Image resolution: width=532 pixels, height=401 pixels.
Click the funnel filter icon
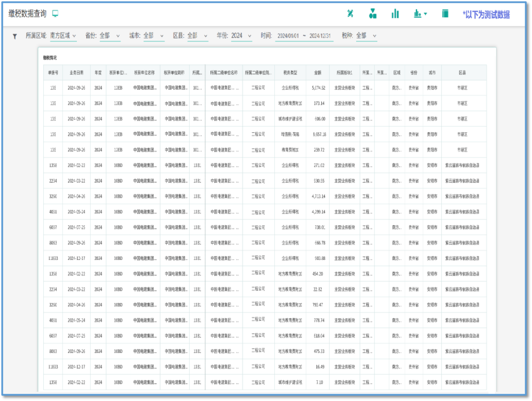pyautogui.click(x=15, y=36)
